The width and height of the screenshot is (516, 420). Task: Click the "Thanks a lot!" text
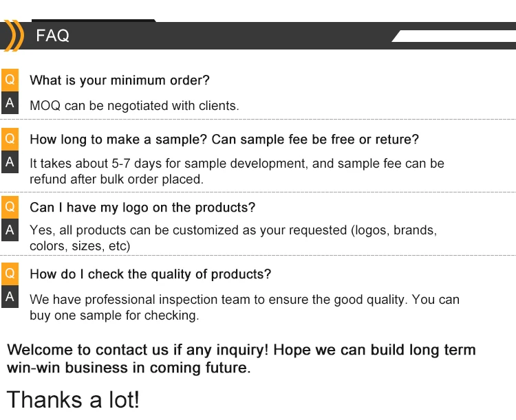pos(73,399)
